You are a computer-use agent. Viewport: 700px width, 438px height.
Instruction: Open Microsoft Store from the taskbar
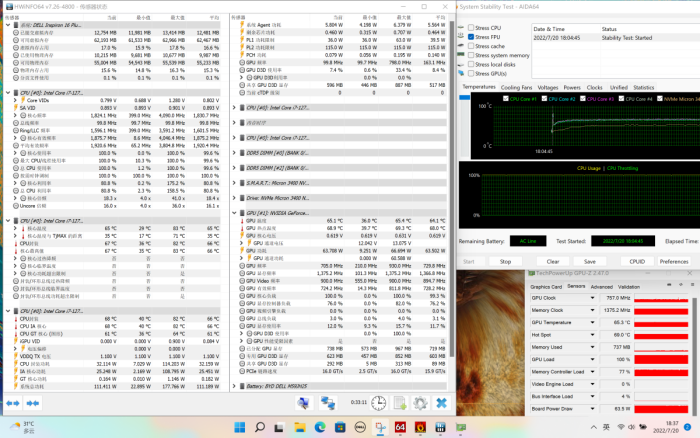click(x=340, y=427)
